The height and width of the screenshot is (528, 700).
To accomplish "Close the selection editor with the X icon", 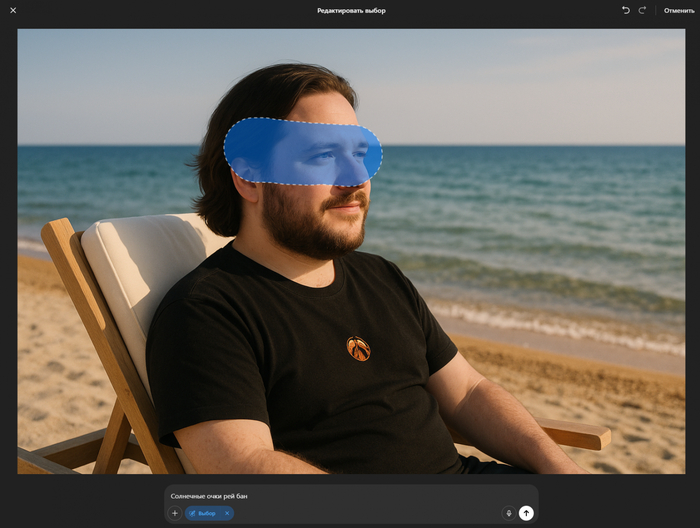I will 13,10.
